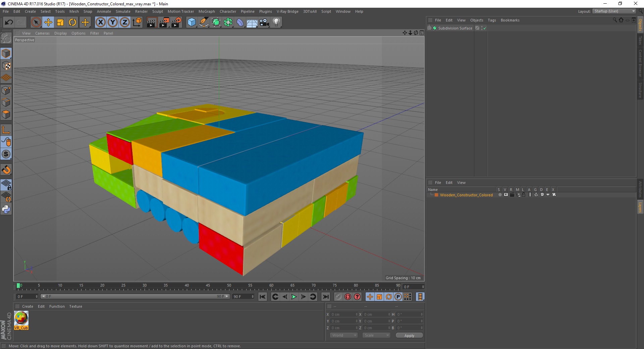Open the Simulate menu
The image size is (644, 349).
point(123,11)
